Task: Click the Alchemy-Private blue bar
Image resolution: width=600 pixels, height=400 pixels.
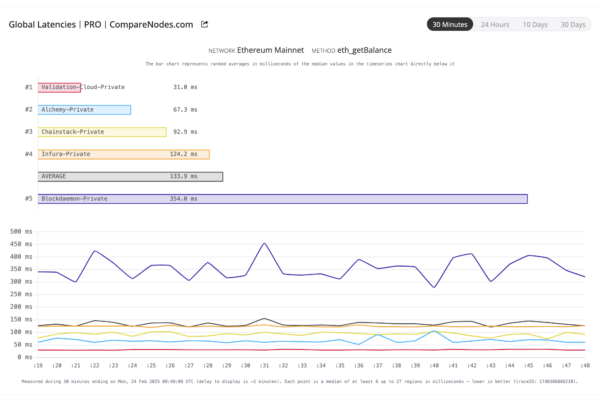Action: point(84,110)
